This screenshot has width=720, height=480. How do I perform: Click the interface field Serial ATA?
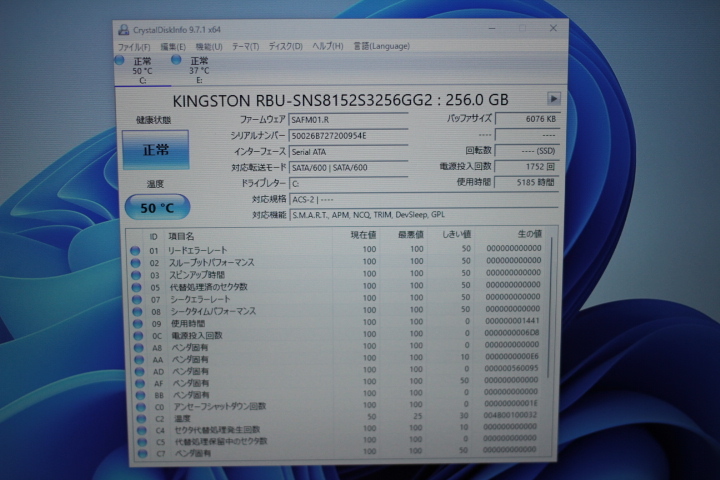click(348, 152)
